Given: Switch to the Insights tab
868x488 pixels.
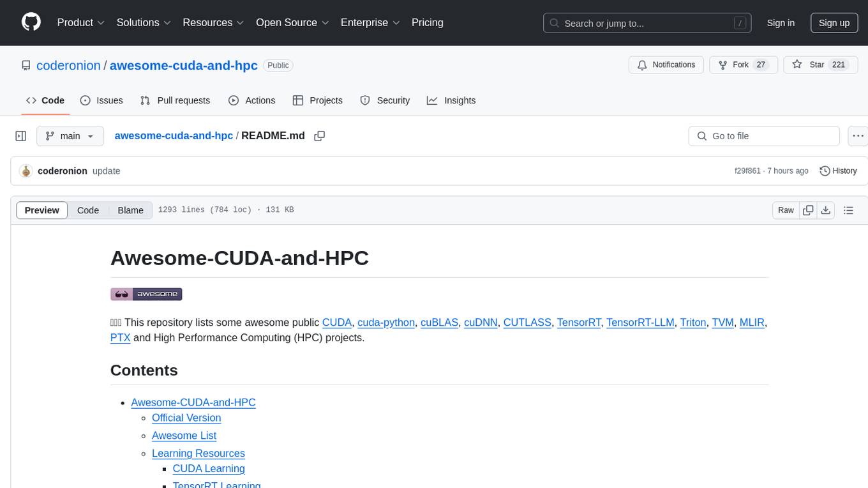Looking at the screenshot, I should [451, 100].
